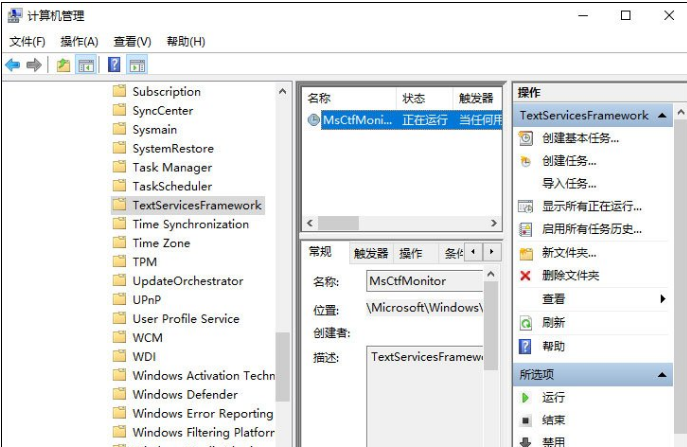The image size is (687, 447).
Task: Click 新文件夹... action link
Action: tap(569, 253)
